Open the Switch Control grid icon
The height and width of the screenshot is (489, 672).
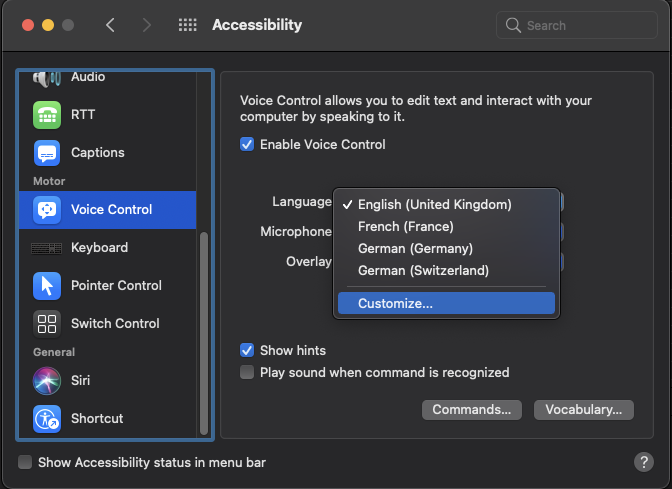coord(47,324)
